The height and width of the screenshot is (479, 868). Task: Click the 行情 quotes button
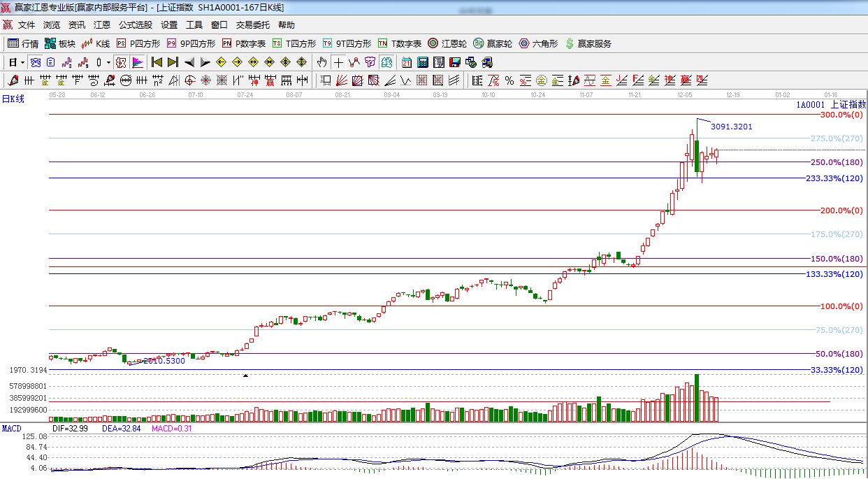click(23, 43)
